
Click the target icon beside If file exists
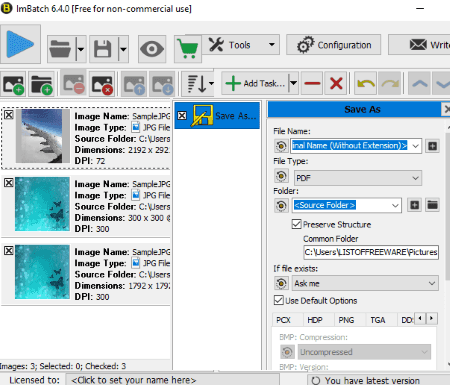pos(281,283)
